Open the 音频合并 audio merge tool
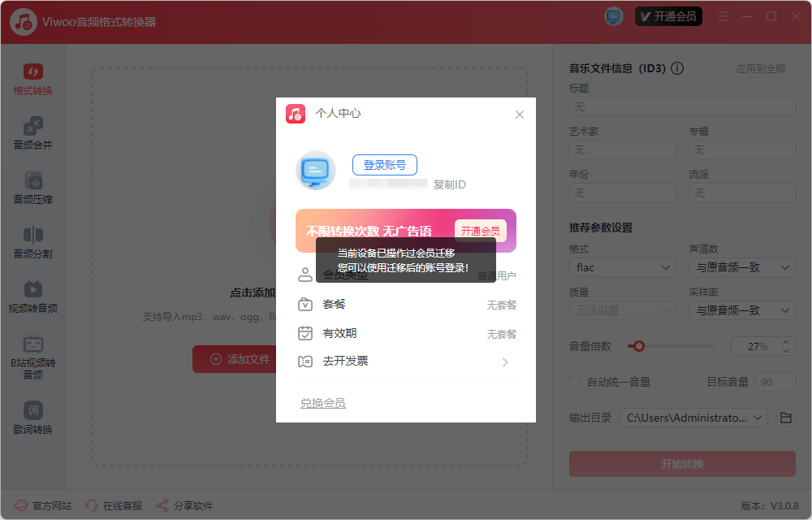The width and height of the screenshot is (812, 520). pyautogui.click(x=32, y=133)
